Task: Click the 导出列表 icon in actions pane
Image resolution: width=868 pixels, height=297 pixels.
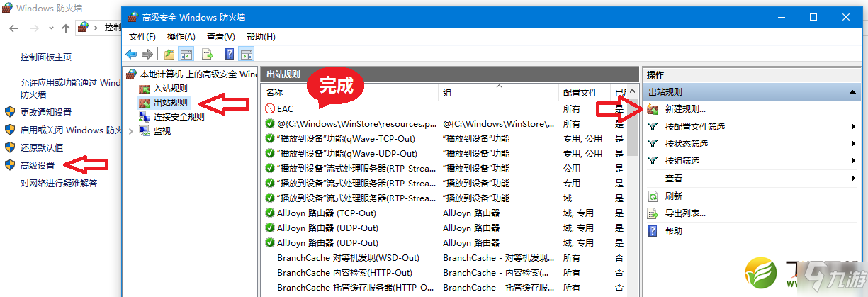Action: pos(653,213)
